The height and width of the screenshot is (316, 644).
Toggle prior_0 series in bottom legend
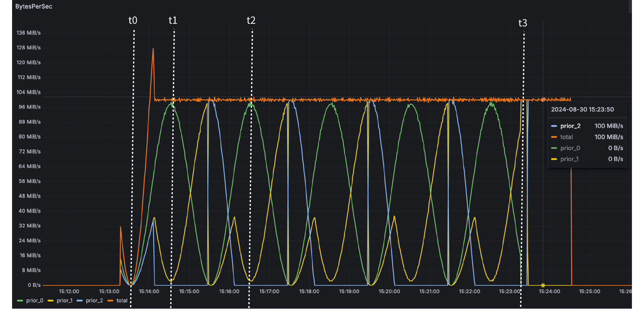pos(34,300)
